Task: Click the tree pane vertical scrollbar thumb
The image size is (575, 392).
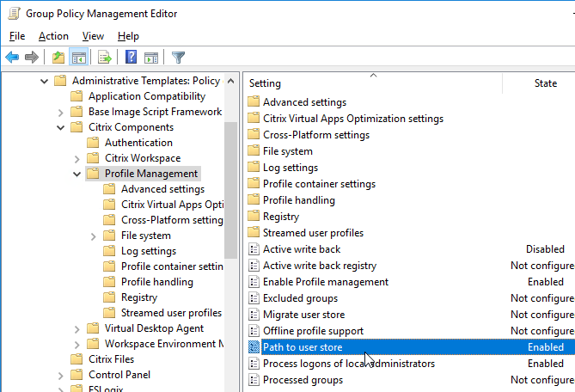Action: click(x=230, y=190)
